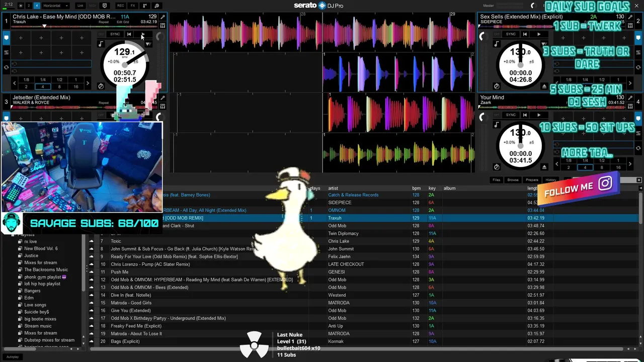Screen dimensions: 644x362
Task: Toggle Repeat on deck 1
Action: [104, 22]
